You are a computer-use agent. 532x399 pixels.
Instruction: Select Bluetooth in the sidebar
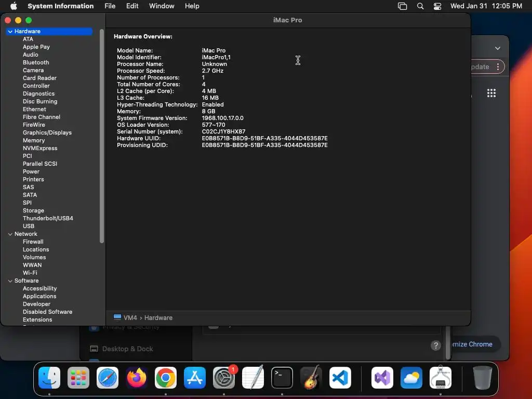click(x=36, y=62)
